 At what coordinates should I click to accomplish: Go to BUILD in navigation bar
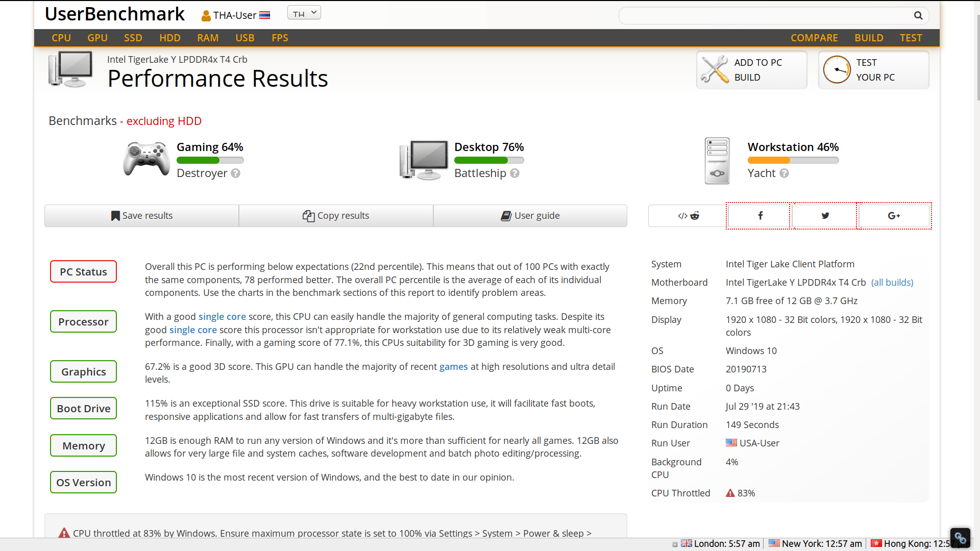(x=869, y=38)
